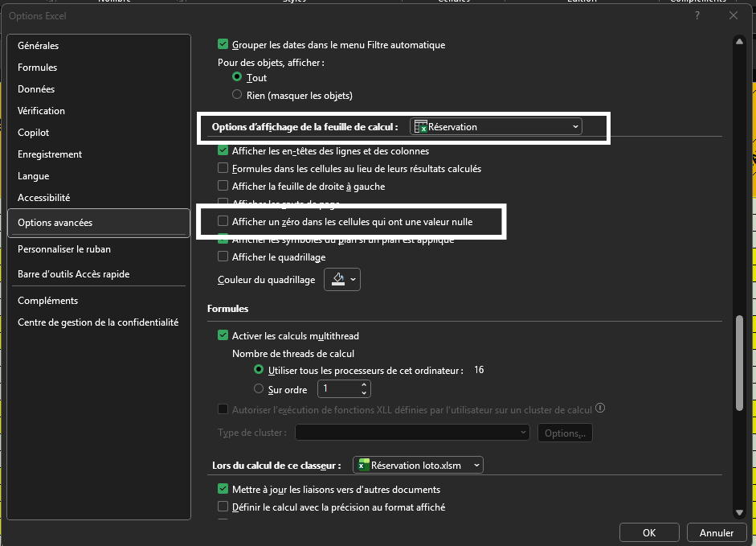Image resolution: width=756 pixels, height=546 pixels.
Task: Increase the thread count with up arrow
Action: [x=364, y=384]
